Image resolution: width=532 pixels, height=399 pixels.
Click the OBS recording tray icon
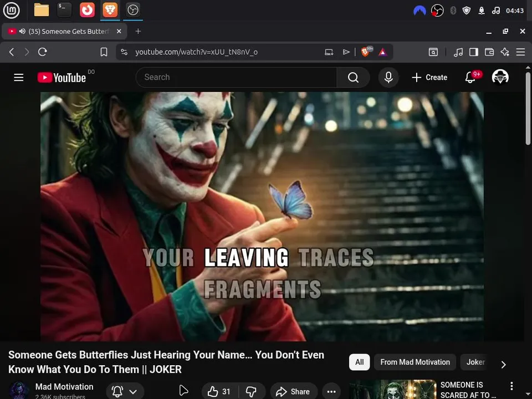point(437,11)
